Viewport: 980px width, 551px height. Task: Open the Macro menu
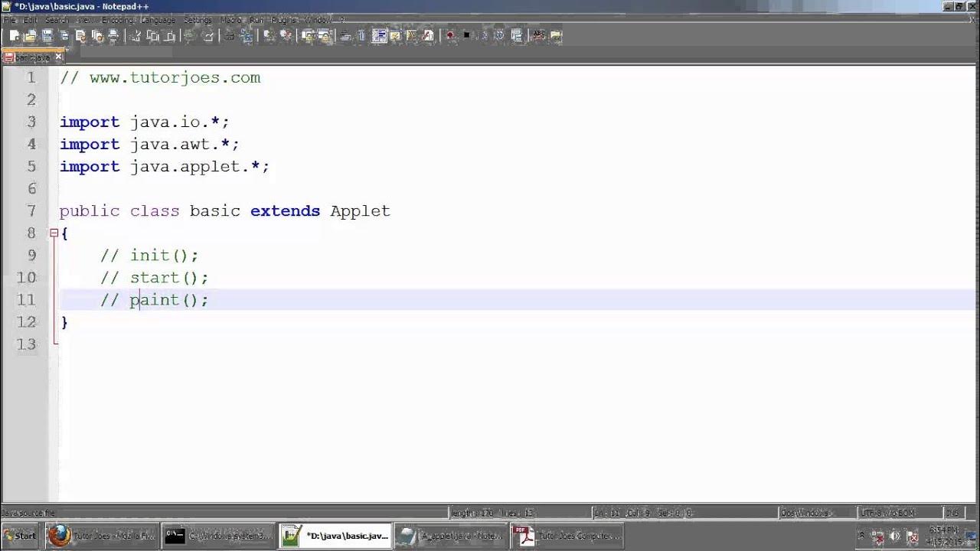(231, 20)
